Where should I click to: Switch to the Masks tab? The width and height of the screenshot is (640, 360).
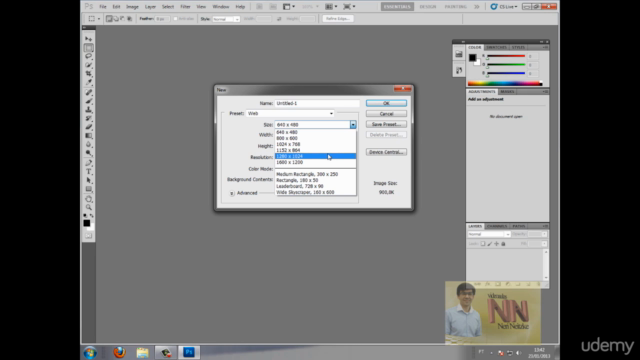point(507,91)
